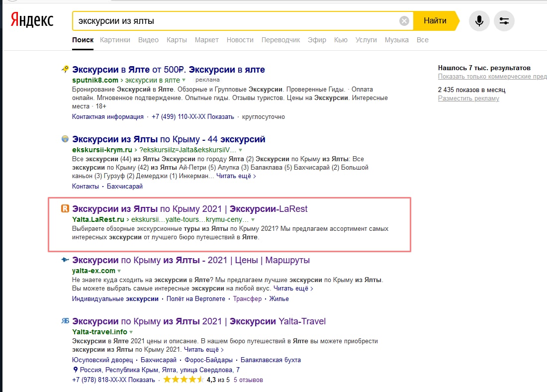The width and height of the screenshot is (547, 392).
Task: Switch to the Карты tab
Action: (x=177, y=40)
